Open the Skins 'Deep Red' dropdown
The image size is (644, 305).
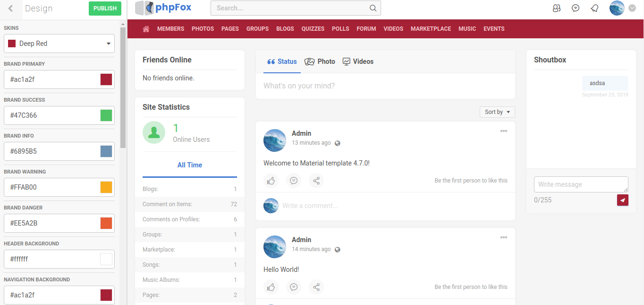(x=59, y=44)
